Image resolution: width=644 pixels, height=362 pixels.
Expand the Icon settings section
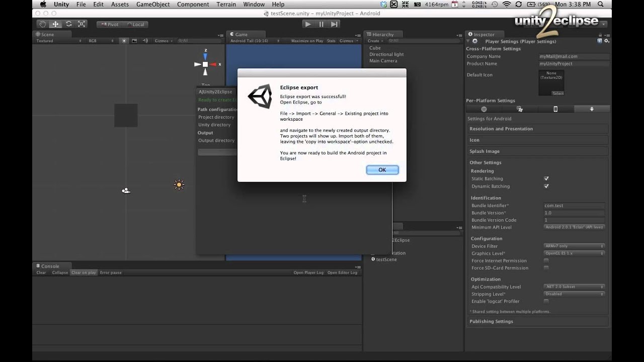(x=537, y=140)
